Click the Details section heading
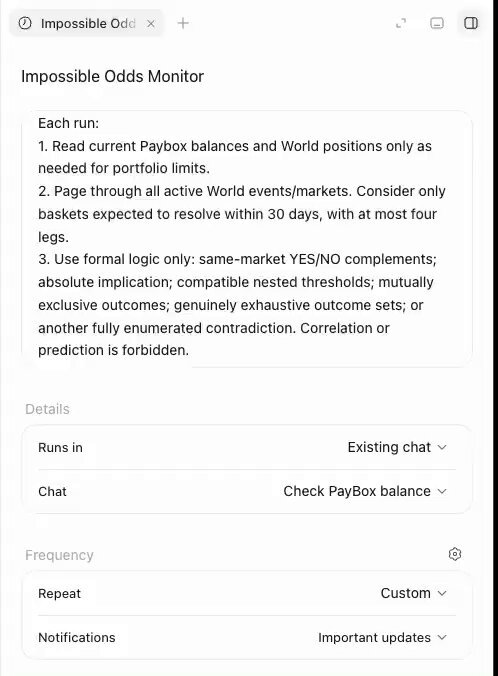The height and width of the screenshot is (676, 498). coord(47,409)
